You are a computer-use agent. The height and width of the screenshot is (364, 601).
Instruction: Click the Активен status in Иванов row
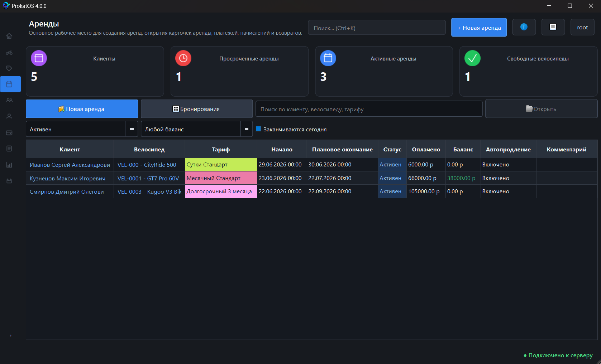[392, 165]
